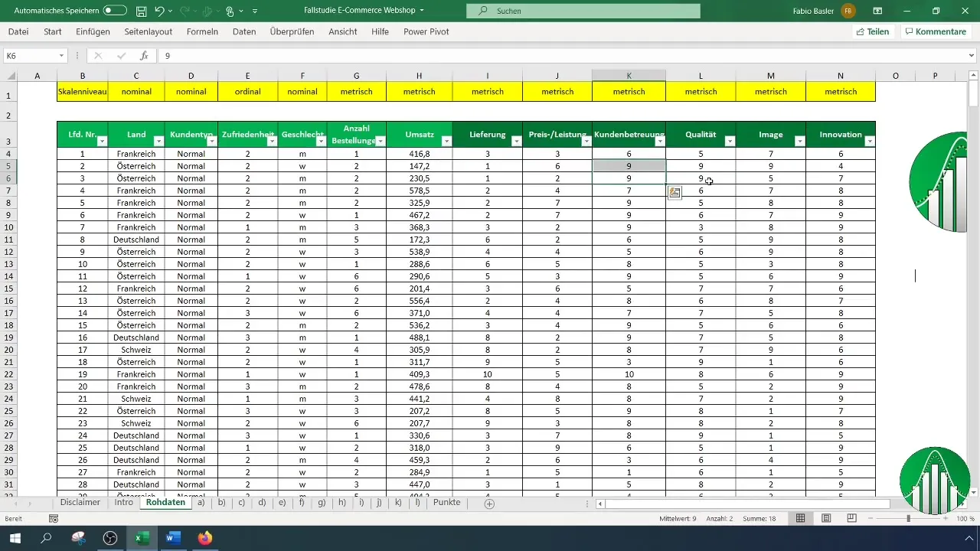
Task: Open the Lieferung column filter dropdown
Action: 517,141
